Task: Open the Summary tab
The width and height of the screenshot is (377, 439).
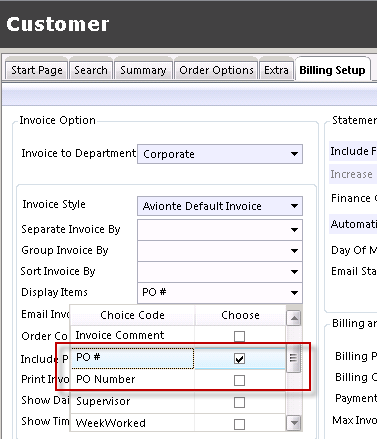Action: [x=143, y=70]
